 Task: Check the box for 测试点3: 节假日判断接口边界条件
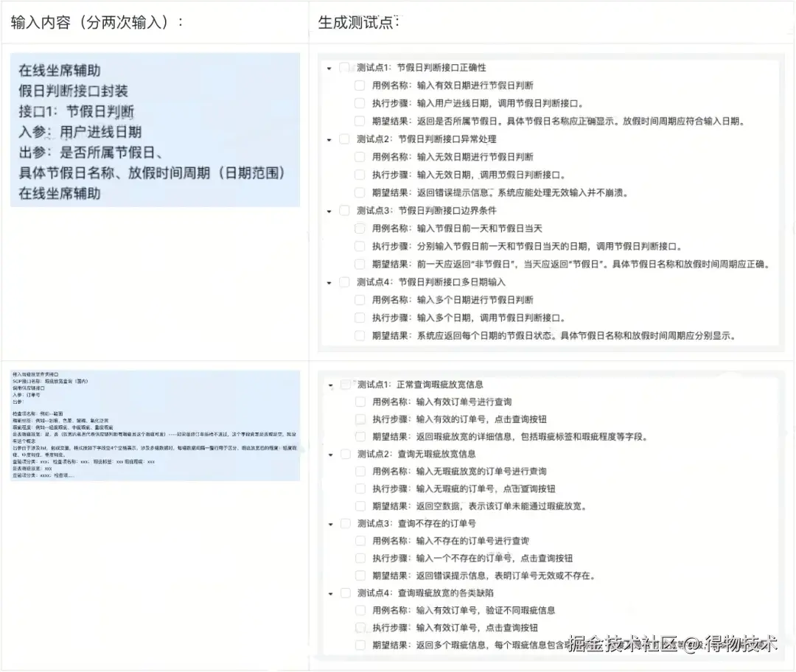[344, 211]
